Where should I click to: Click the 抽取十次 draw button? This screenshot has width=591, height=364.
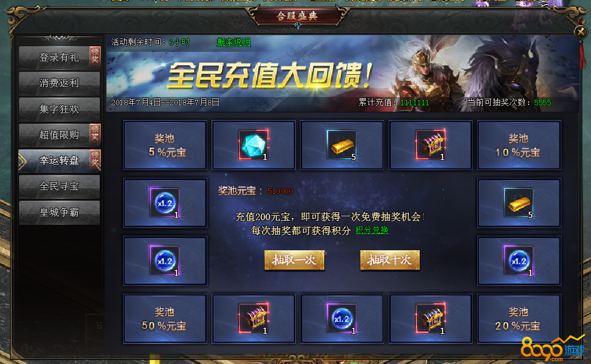tap(390, 260)
